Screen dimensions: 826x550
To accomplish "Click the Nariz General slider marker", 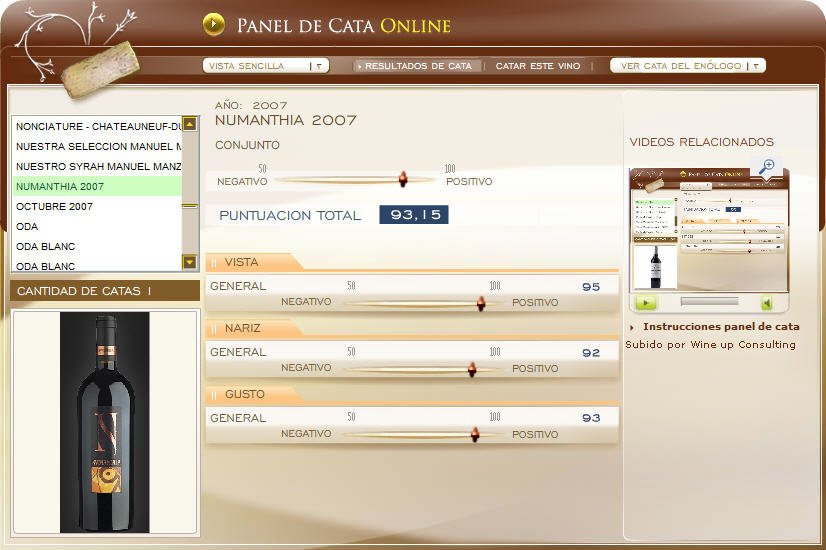I will (x=472, y=369).
